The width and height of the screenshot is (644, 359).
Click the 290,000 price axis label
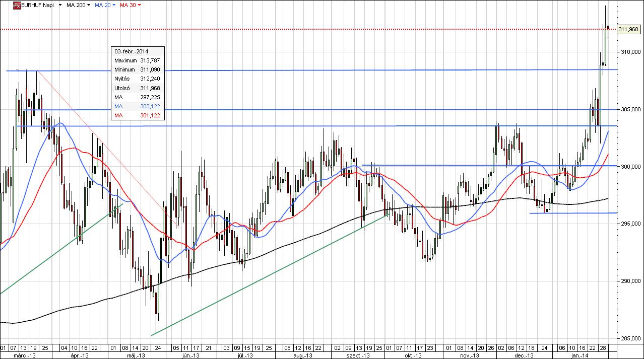631,281
